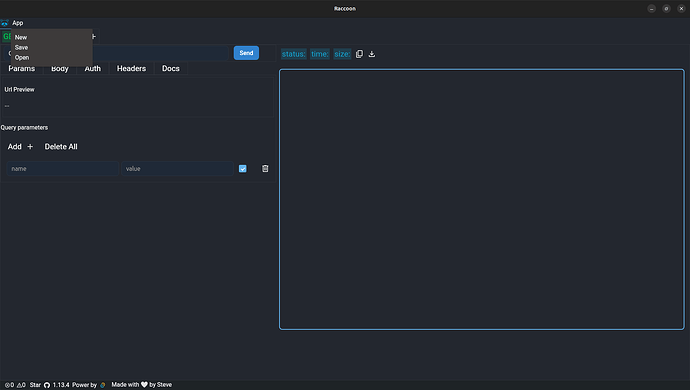The image size is (690, 390).
Task: Click the size label
Action: click(x=342, y=54)
